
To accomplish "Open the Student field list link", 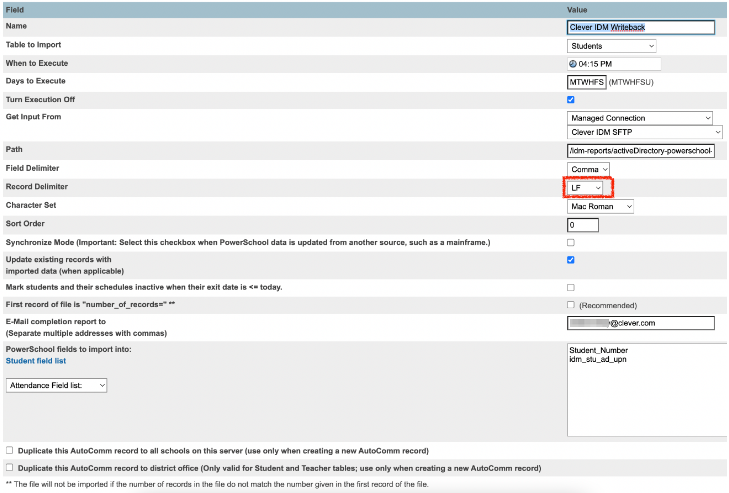I will [36, 361].
